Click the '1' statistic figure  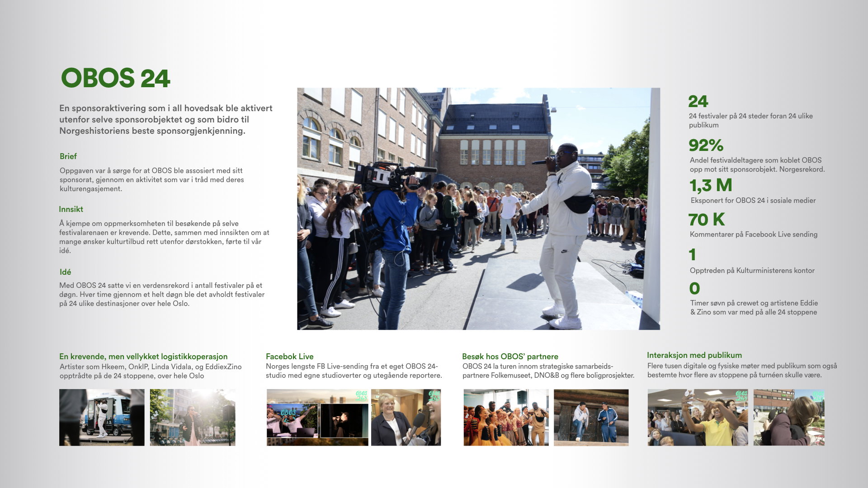coord(692,255)
